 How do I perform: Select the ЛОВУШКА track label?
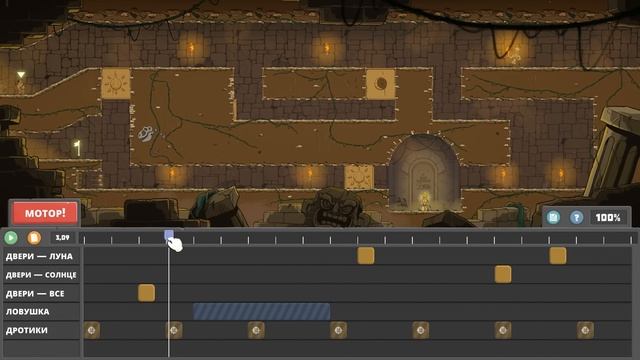point(27,312)
